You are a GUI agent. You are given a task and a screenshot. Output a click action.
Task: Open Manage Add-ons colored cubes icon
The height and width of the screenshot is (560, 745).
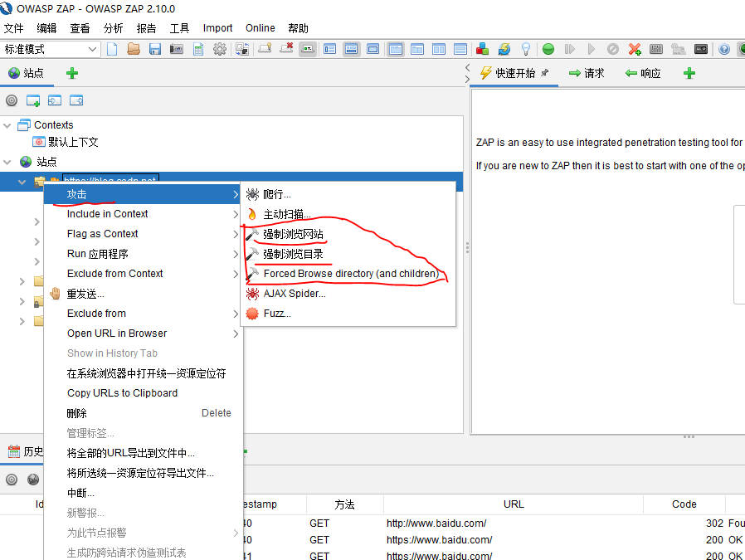(483, 49)
